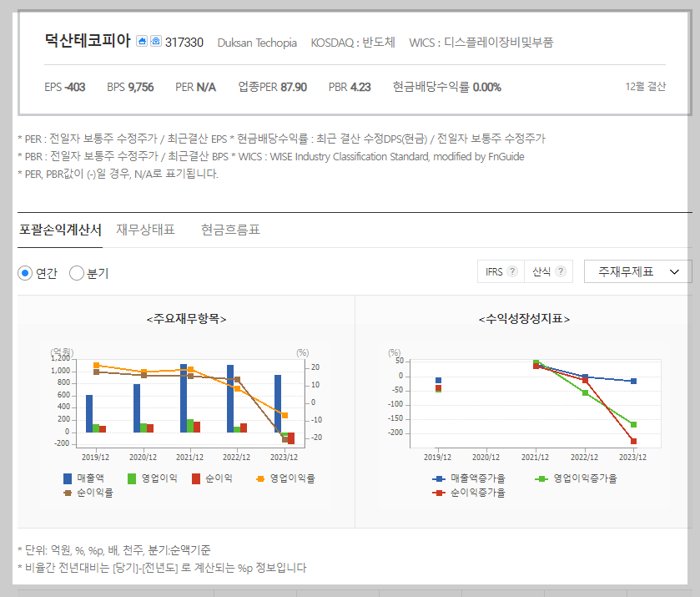Switch to the 현금흐름표 tab
700x597 pixels.
(230, 230)
